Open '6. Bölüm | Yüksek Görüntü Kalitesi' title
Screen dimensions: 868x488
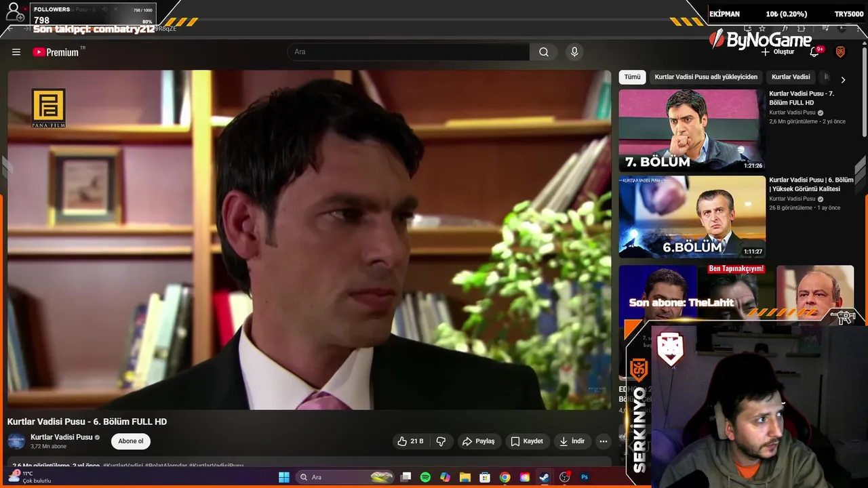point(811,184)
